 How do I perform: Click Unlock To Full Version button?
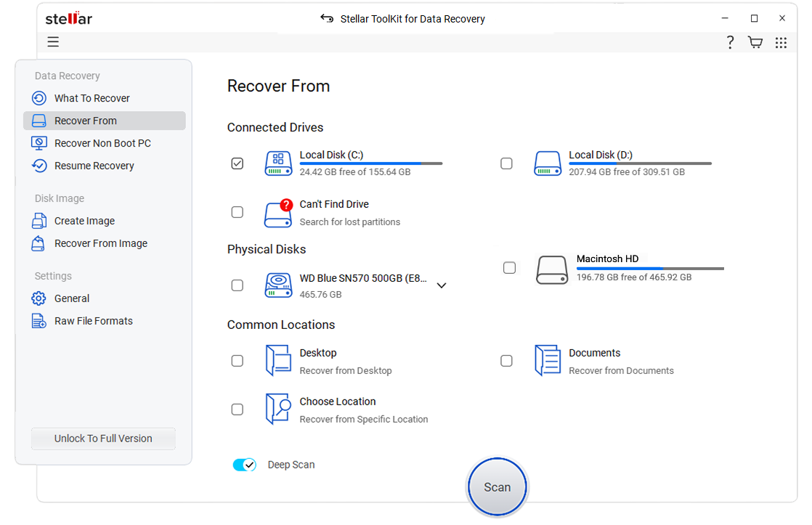[104, 439]
